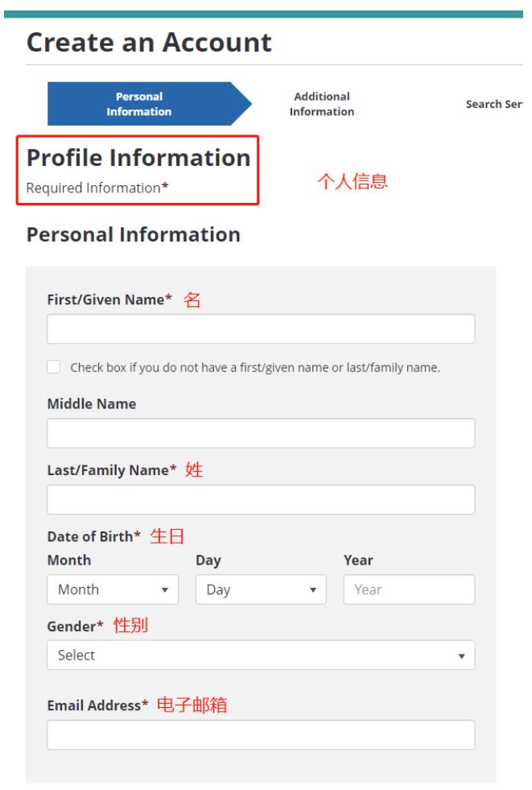The image size is (532, 790).
Task: Open the Gender Select dropdown
Action: tap(261, 656)
